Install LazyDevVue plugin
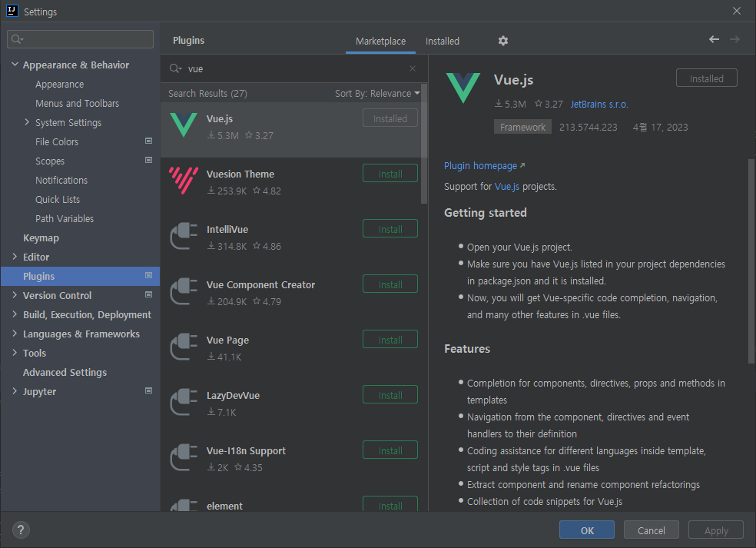 click(x=390, y=395)
